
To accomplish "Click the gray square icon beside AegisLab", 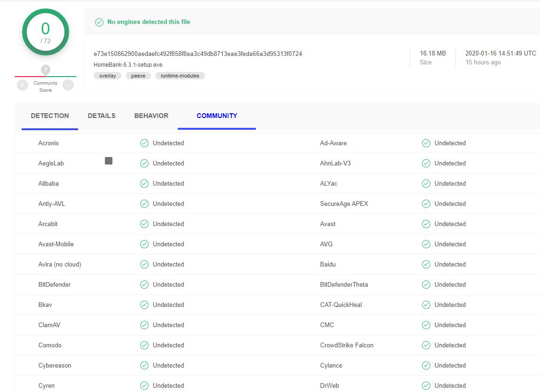I will click(x=109, y=161).
